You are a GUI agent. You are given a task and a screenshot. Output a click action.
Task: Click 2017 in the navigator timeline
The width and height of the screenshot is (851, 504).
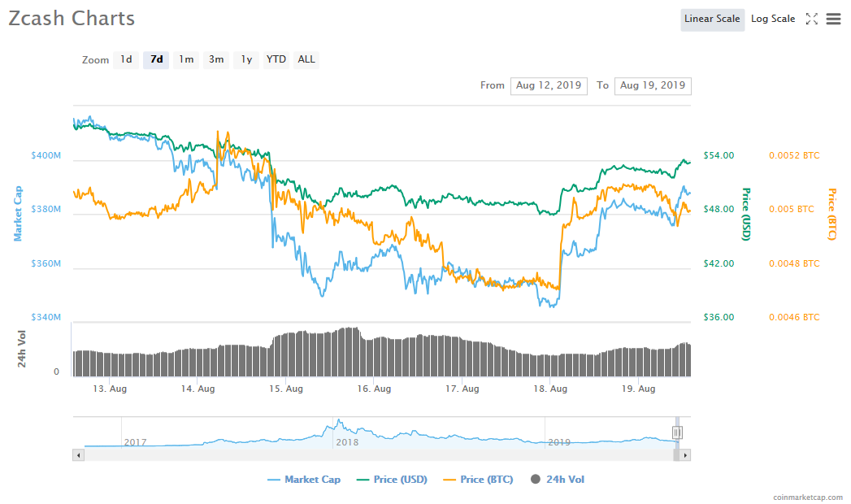point(135,442)
